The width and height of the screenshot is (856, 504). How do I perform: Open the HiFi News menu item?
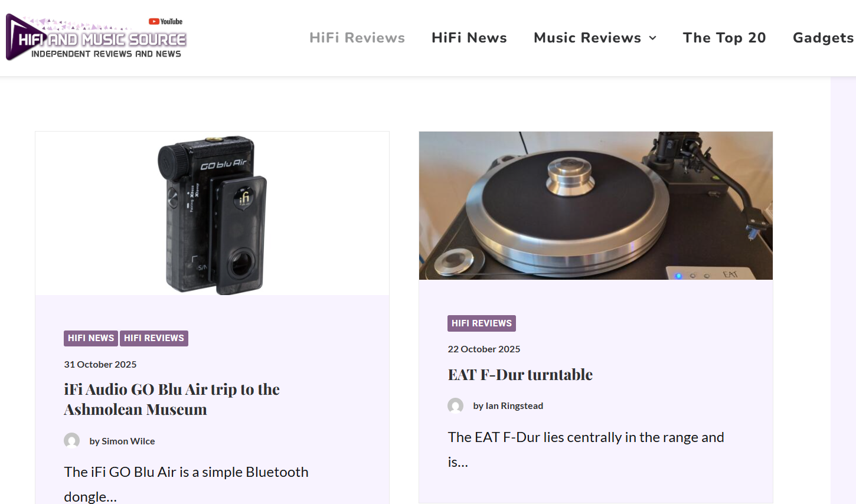pyautogui.click(x=469, y=38)
